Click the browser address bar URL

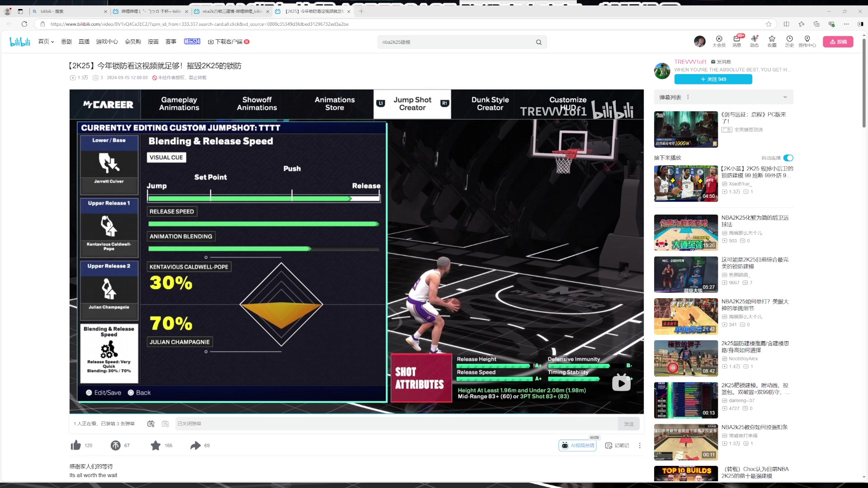coord(199,24)
